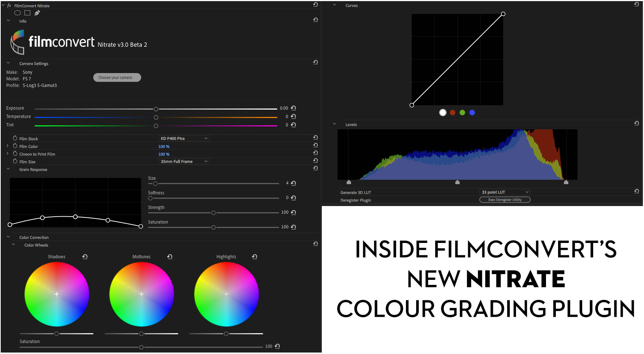Click the Tint slider handle
Viewport: 644px width, 354px height.
coord(156,126)
